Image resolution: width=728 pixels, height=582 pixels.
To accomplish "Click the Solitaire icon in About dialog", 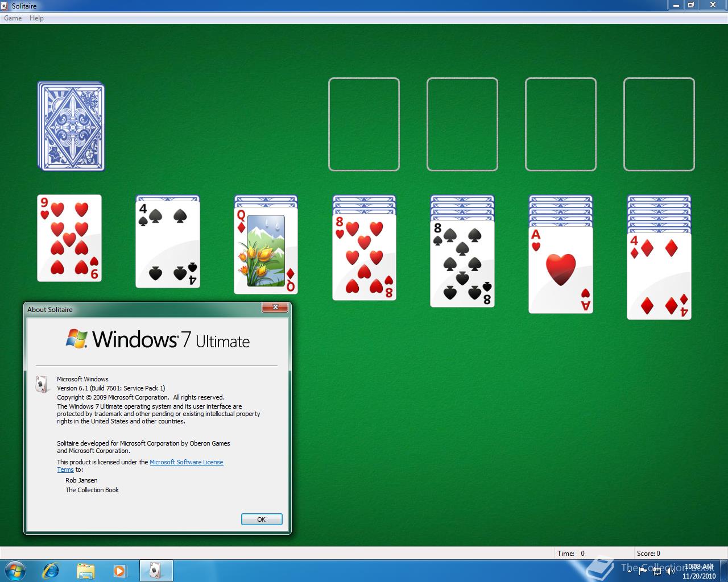I will [x=43, y=384].
